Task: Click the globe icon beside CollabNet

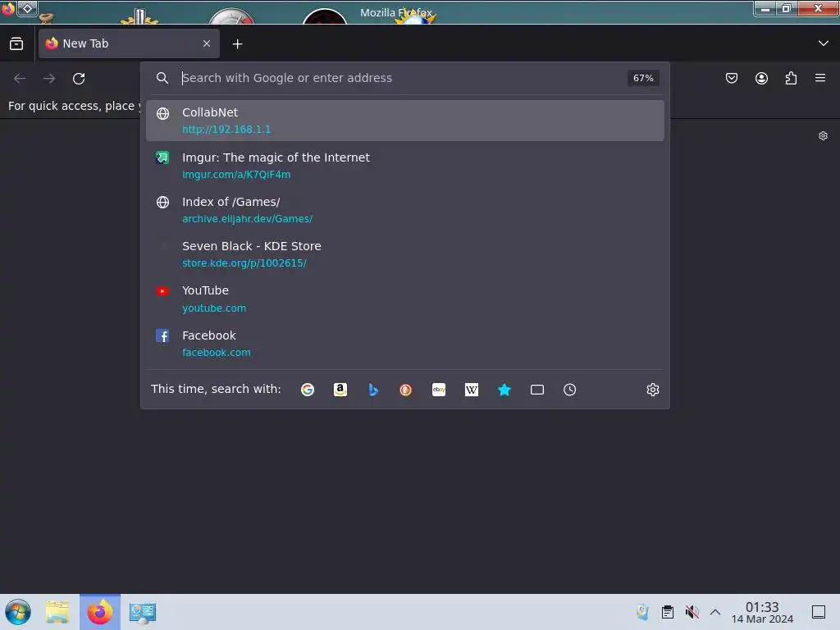Action: tap(163, 113)
